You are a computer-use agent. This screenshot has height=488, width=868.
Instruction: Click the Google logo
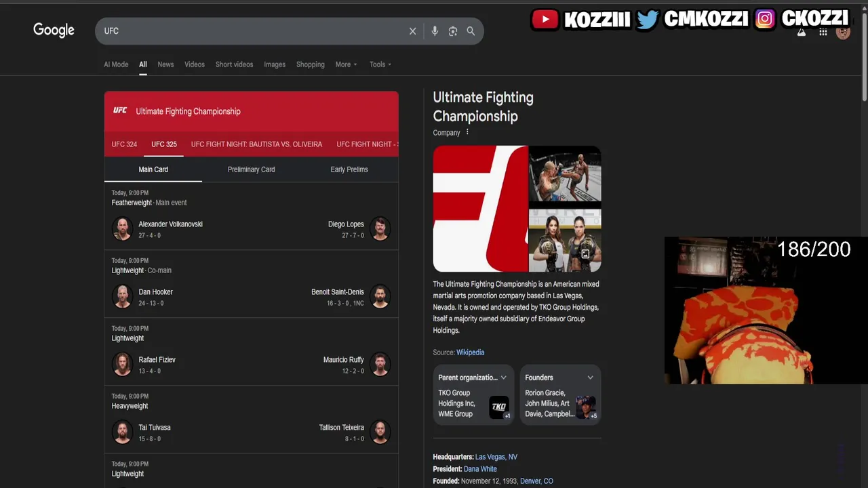[x=54, y=30]
